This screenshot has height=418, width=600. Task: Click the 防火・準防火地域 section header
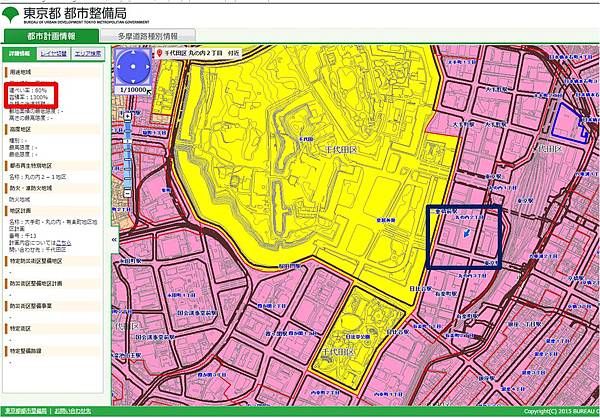pos(53,188)
